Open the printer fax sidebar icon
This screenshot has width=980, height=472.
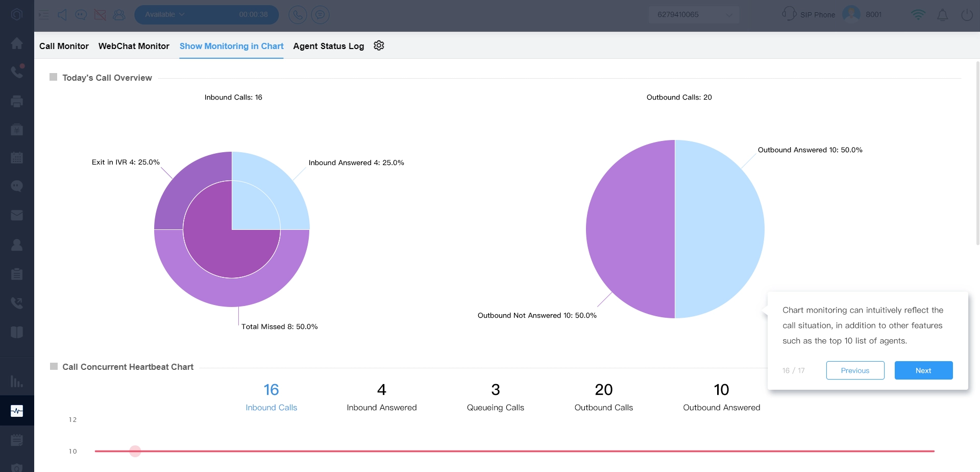pyautogui.click(x=17, y=101)
